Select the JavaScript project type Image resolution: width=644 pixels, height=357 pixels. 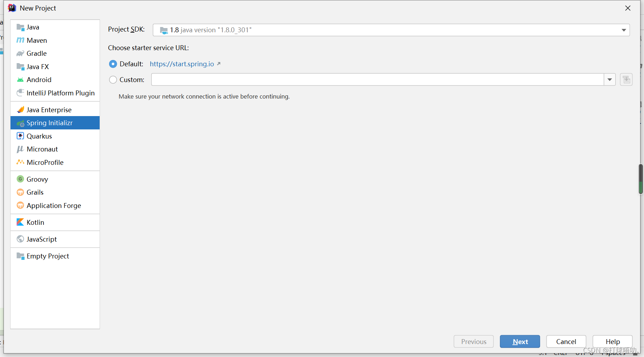coord(41,239)
